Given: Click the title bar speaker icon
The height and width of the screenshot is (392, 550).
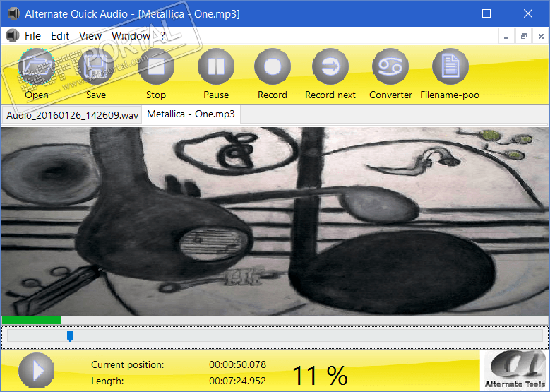Looking at the screenshot, I should point(14,13).
